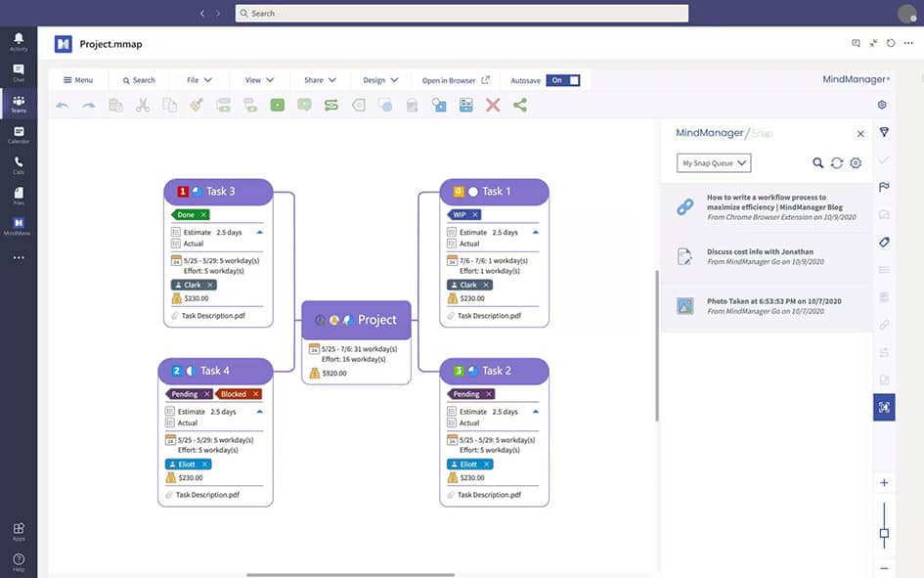Image resolution: width=924 pixels, height=578 pixels.
Task: Click the Format Painter toolbar icon
Action: pos(195,104)
